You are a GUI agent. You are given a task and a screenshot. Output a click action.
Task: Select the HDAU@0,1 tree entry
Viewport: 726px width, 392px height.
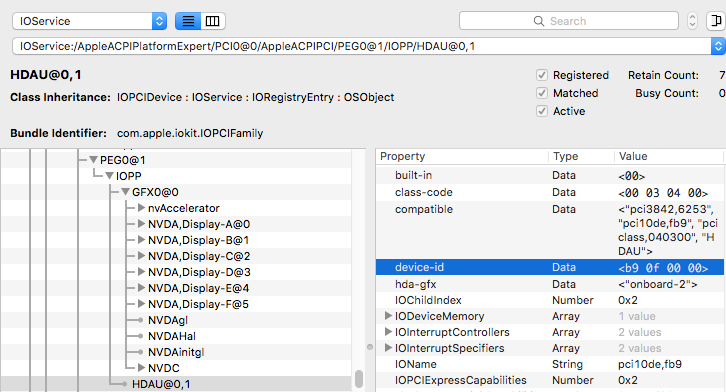[161, 384]
